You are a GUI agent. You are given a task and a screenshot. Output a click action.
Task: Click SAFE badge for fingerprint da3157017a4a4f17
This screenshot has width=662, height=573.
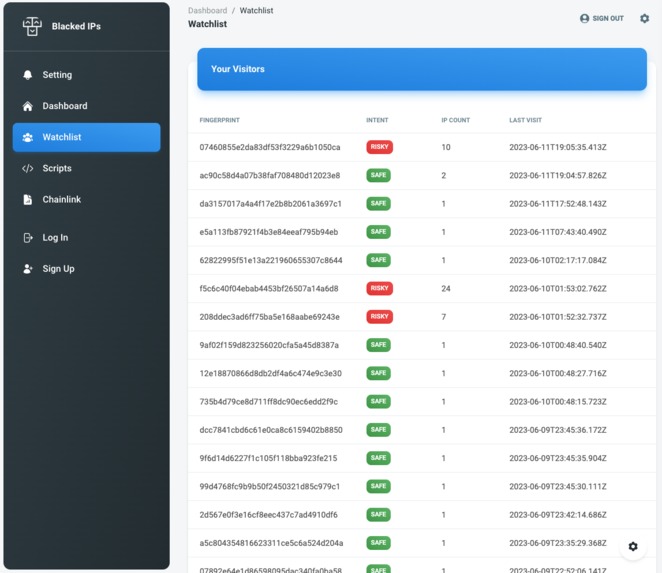point(378,204)
